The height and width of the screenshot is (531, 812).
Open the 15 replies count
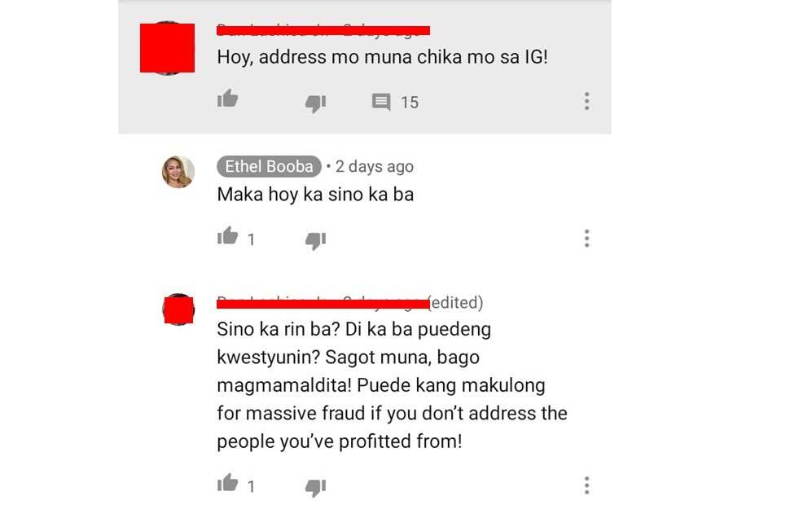[409, 103]
